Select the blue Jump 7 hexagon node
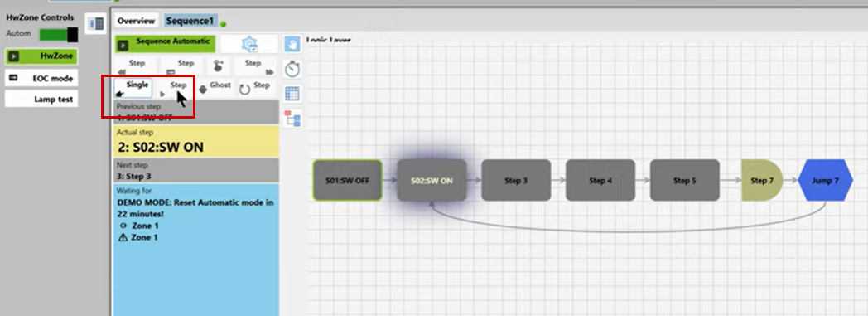This screenshot has height=316, width=868. click(826, 181)
